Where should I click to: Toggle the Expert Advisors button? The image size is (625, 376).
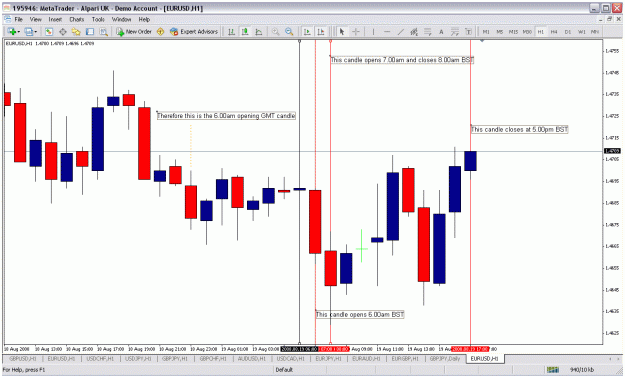(x=194, y=31)
